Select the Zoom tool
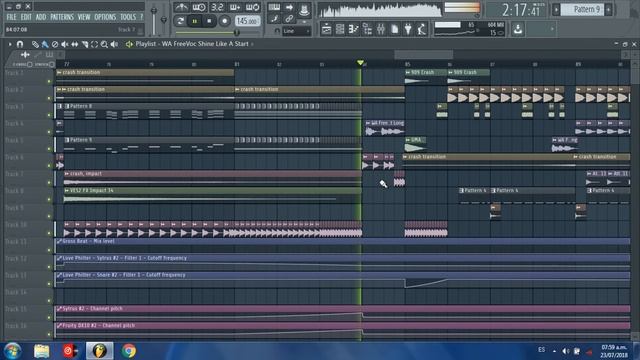The height and width of the screenshot is (360, 640). 104,44
